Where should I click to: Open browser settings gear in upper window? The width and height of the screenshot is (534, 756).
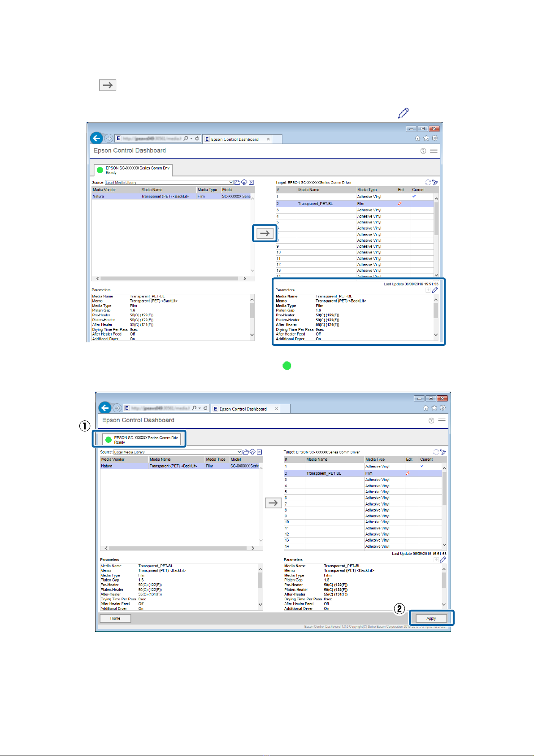pos(434,138)
